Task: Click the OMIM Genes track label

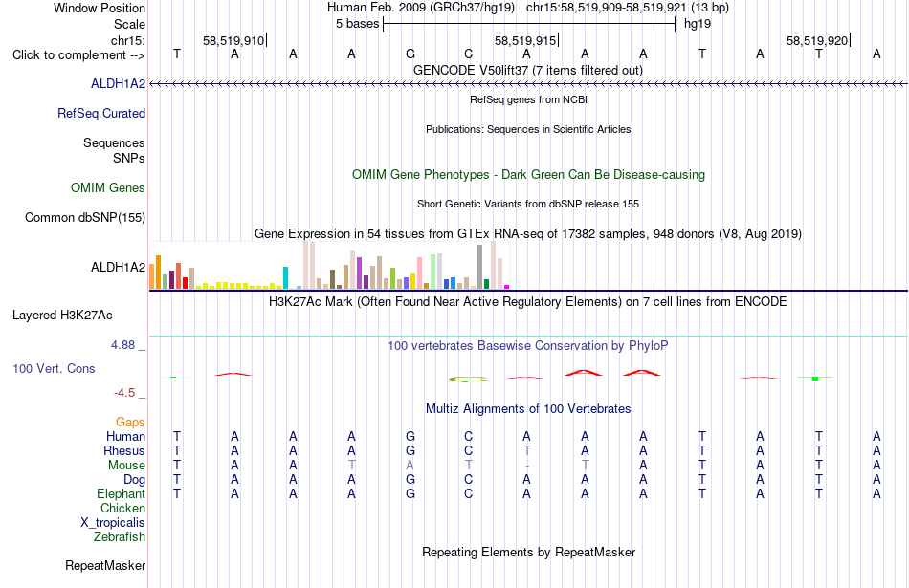Action: [x=108, y=188]
